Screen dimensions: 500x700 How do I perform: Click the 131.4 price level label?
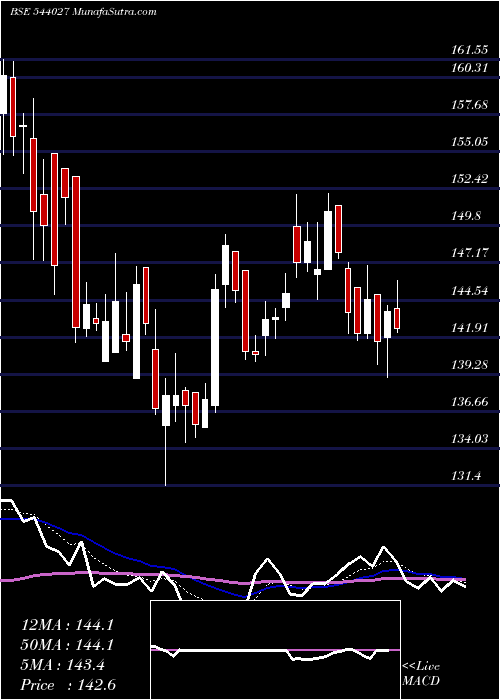point(466,476)
